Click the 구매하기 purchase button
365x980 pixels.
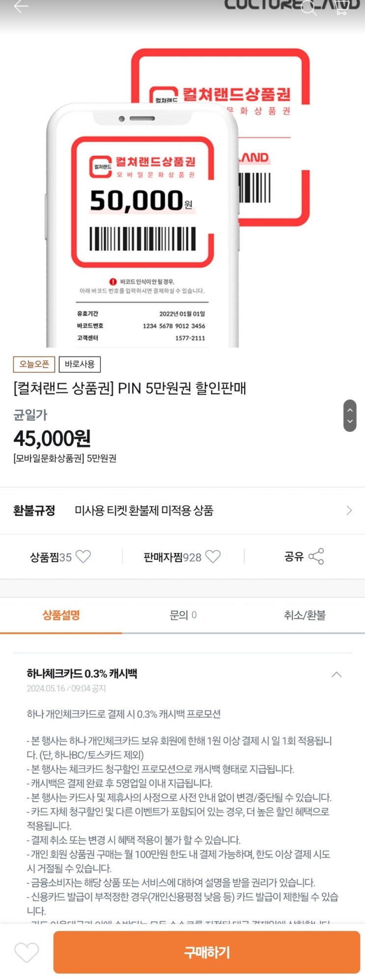(x=207, y=953)
